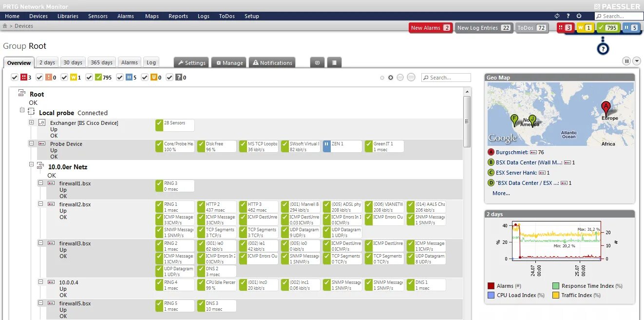Open the paused sensors badge showing 5
Viewport: 644px width, 320px height.
point(631,28)
